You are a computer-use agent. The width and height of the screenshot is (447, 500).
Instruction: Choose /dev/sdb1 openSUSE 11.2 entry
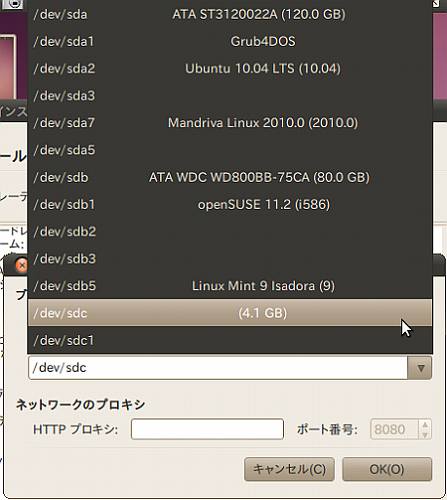click(230, 204)
